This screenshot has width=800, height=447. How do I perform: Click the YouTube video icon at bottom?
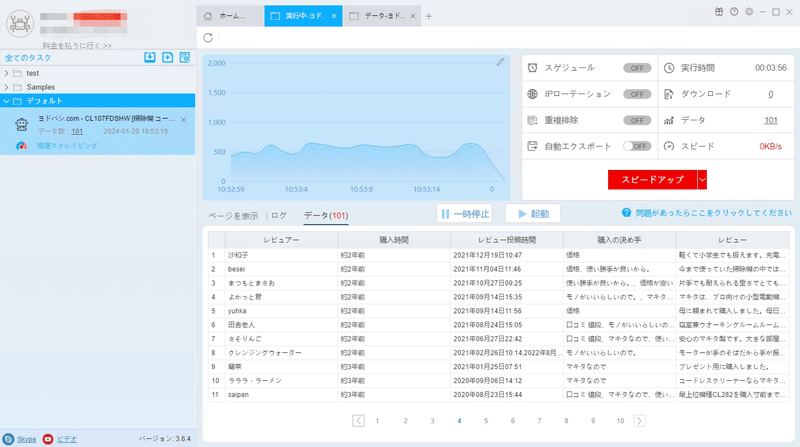tap(48, 439)
